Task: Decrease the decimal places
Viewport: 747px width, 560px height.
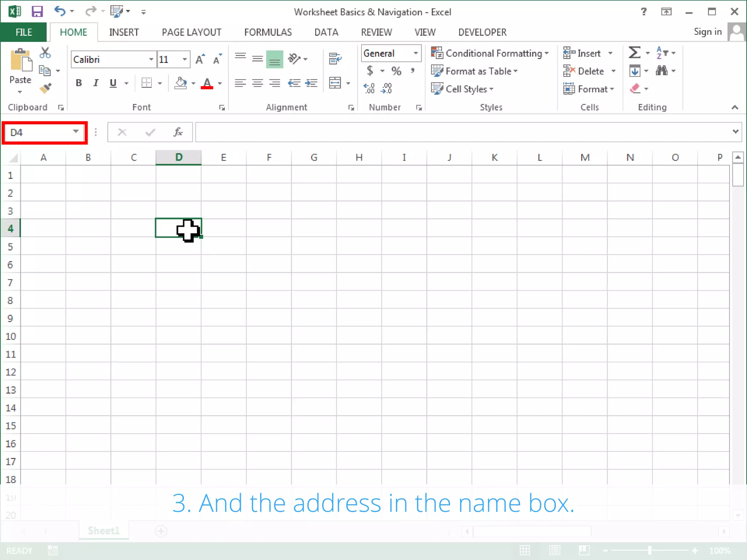Action: (386, 88)
